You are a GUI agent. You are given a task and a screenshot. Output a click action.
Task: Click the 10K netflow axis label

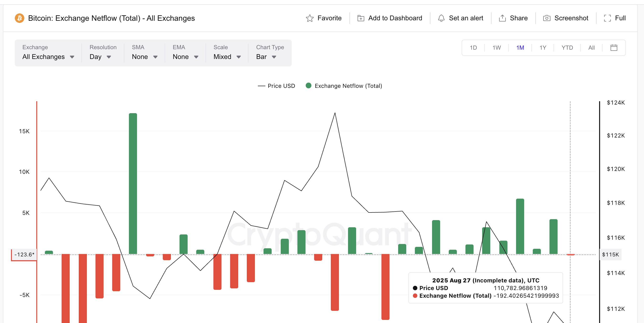(24, 172)
